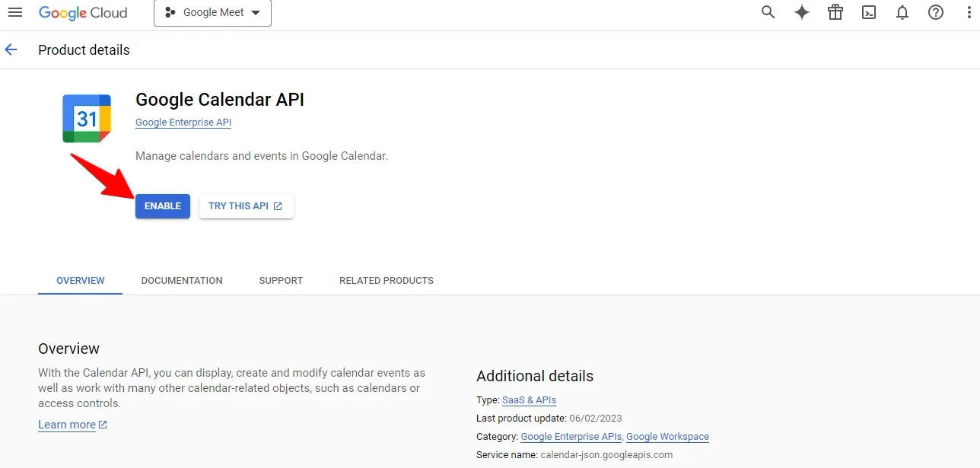Viewport: 980px width, 468px height.
Task: Switch to the DOCUMENTATION tab
Action: click(182, 281)
